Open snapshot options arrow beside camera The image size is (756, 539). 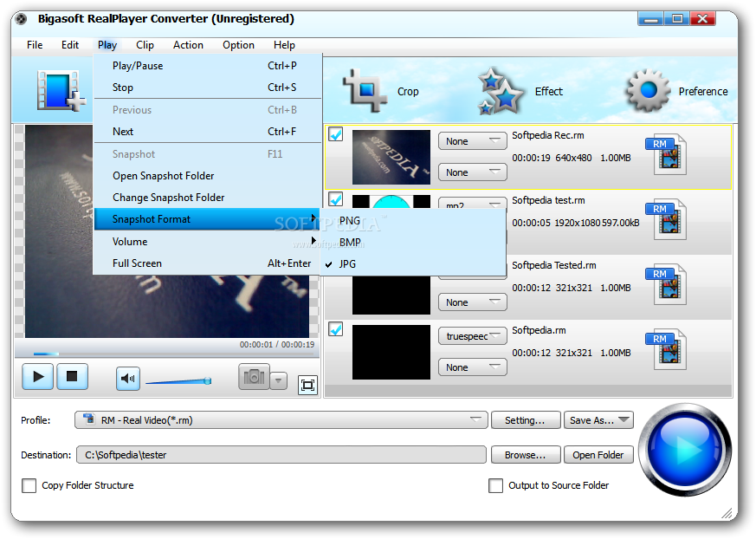(279, 380)
